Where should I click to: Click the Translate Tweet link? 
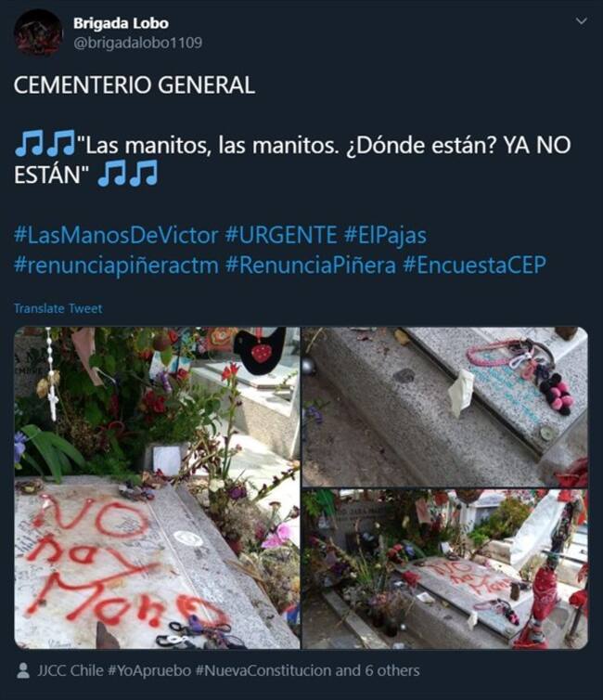coord(58,308)
